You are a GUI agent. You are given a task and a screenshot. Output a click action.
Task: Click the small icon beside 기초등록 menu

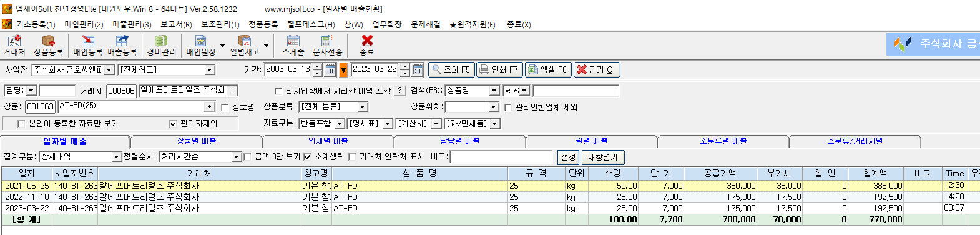(x=7, y=24)
